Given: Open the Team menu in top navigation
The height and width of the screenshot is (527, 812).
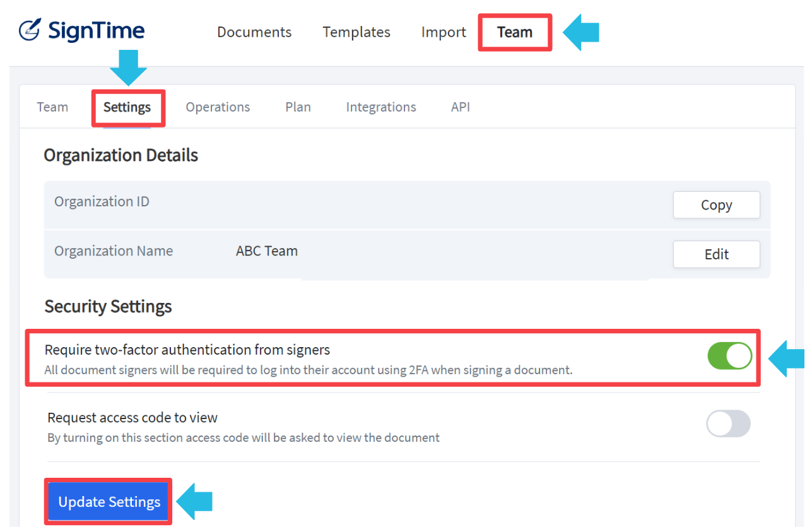Looking at the screenshot, I should 515,32.
